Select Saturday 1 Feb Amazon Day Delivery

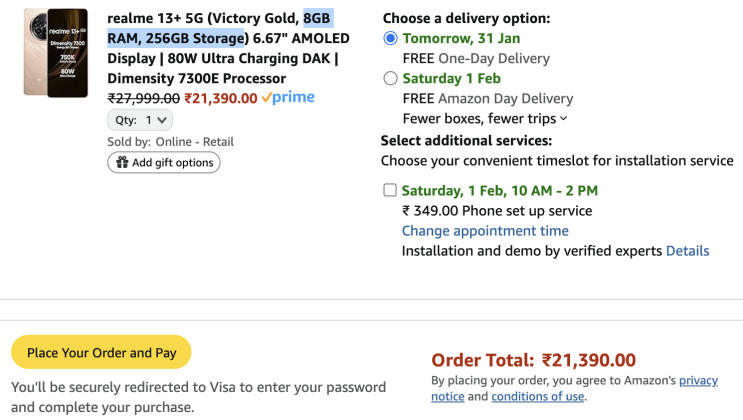[390, 79]
